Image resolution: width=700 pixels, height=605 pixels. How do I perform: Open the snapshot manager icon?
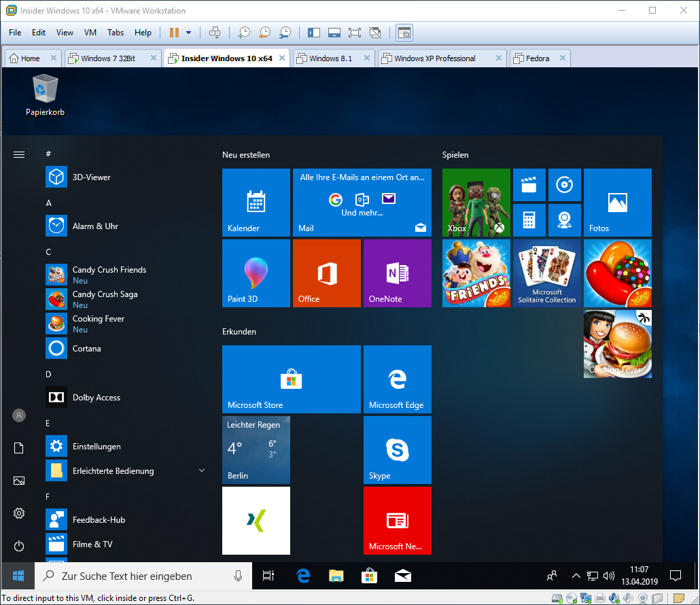[x=285, y=33]
